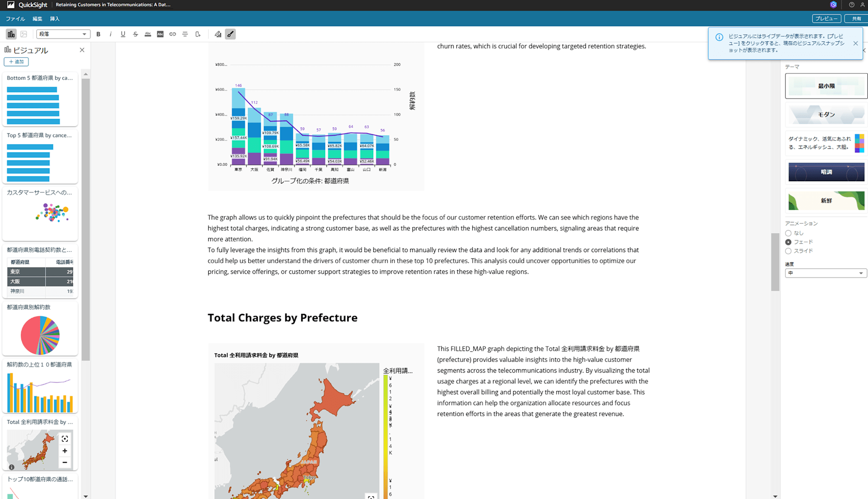Choose the 新鮮 fresh theme

(x=826, y=201)
